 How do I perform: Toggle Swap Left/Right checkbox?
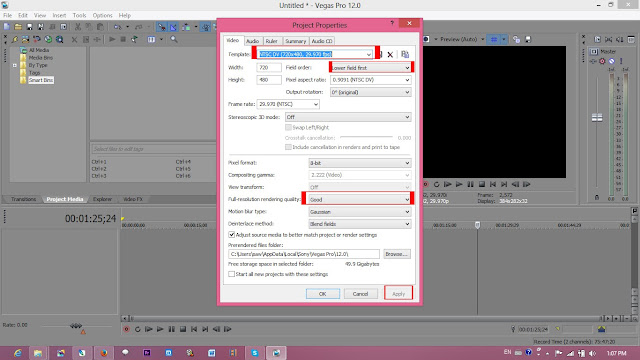pyautogui.click(x=289, y=127)
